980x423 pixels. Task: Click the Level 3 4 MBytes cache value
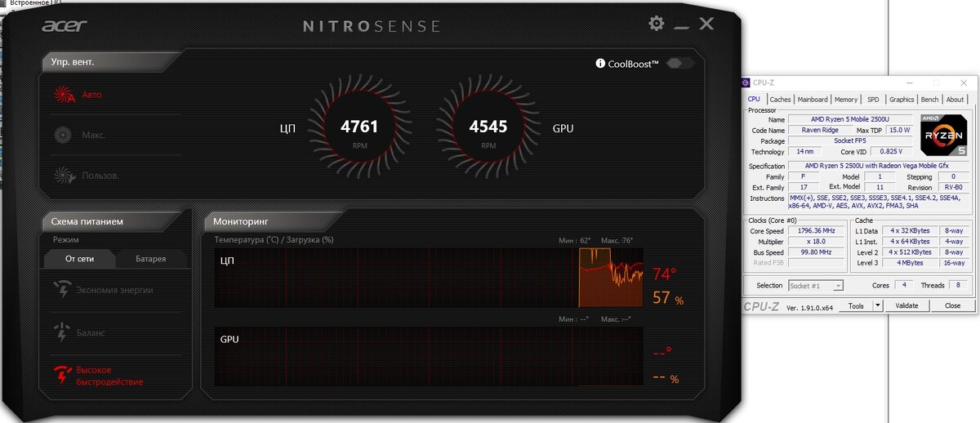pyautogui.click(x=908, y=263)
